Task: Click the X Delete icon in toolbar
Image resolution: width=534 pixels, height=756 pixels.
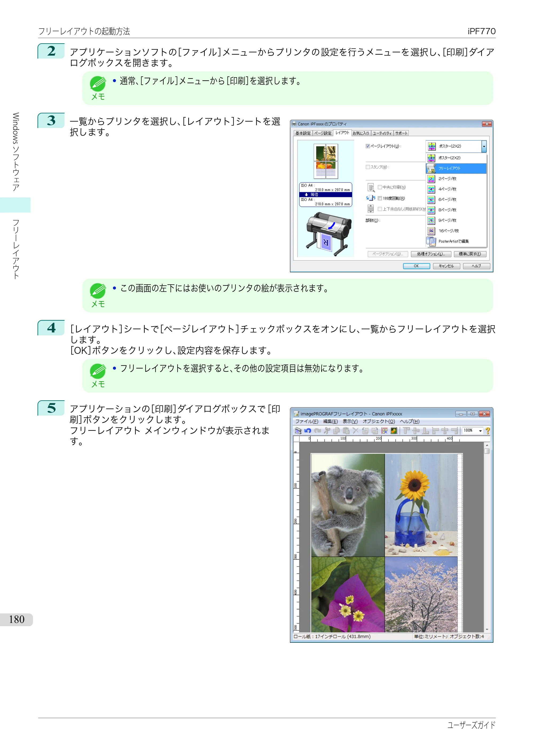Action: click(x=355, y=431)
